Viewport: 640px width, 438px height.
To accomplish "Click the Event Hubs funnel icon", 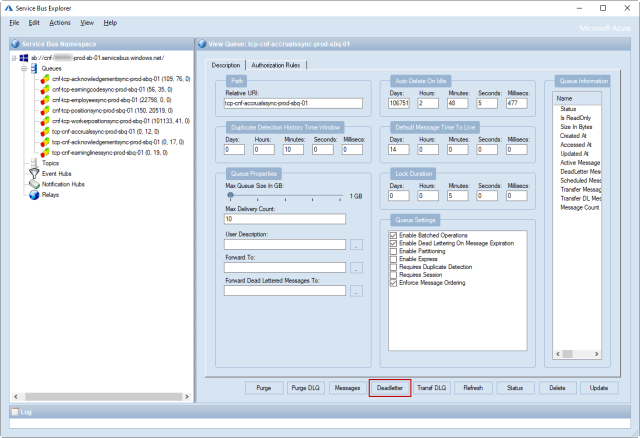I will point(34,174).
